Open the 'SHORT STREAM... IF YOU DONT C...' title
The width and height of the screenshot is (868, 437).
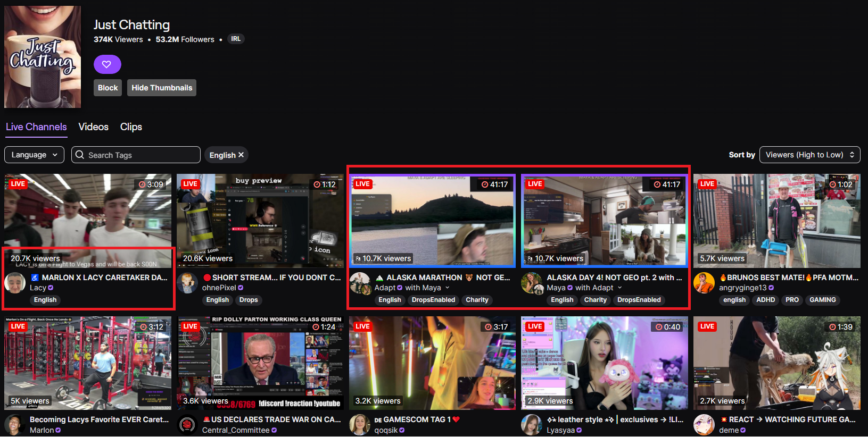271,278
